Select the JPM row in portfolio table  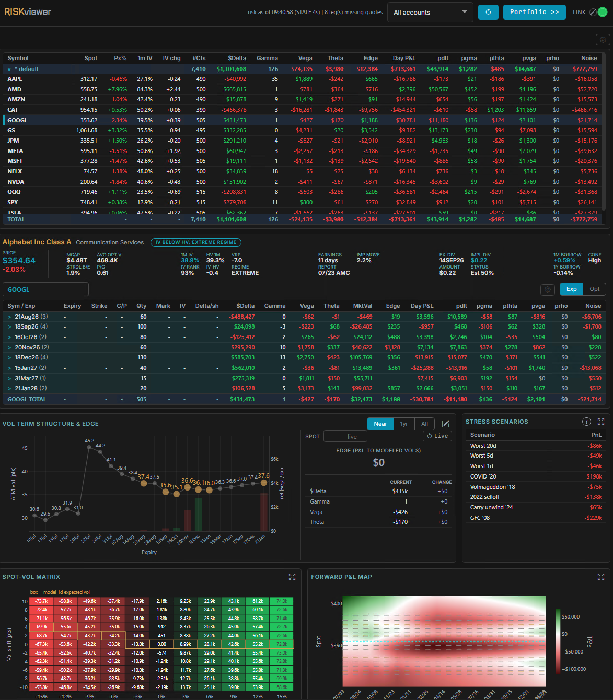[x=302, y=141]
